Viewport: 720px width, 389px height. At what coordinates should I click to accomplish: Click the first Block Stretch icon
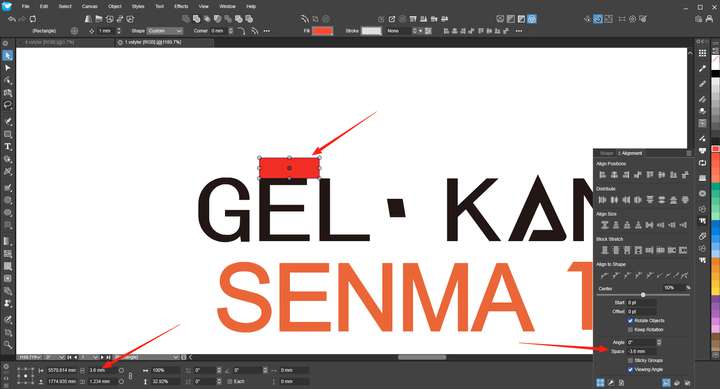(604, 250)
